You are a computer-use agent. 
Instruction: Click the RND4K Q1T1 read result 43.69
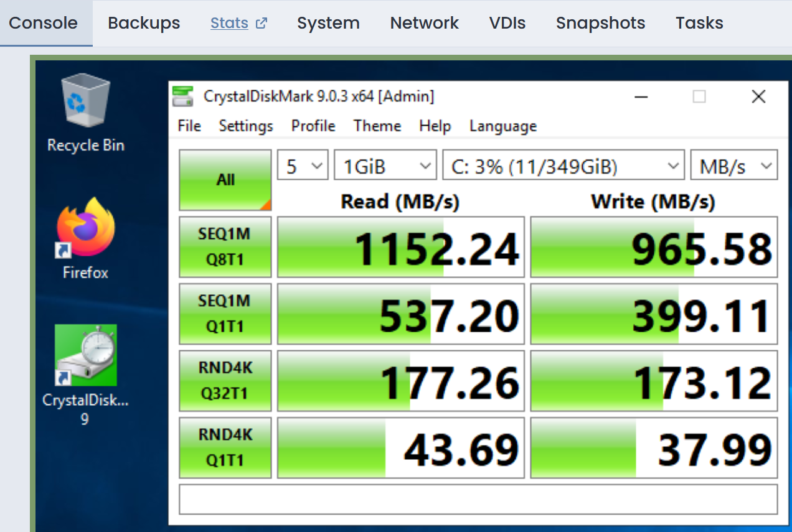click(400, 448)
